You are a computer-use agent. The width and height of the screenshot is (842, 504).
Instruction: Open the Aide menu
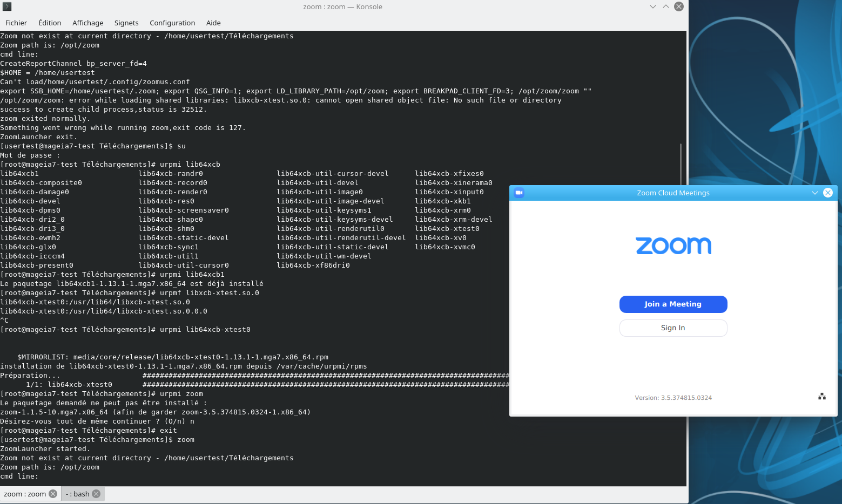pos(213,23)
